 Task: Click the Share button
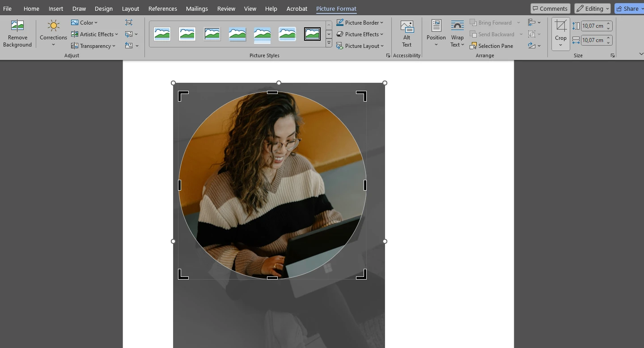coord(628,8)
